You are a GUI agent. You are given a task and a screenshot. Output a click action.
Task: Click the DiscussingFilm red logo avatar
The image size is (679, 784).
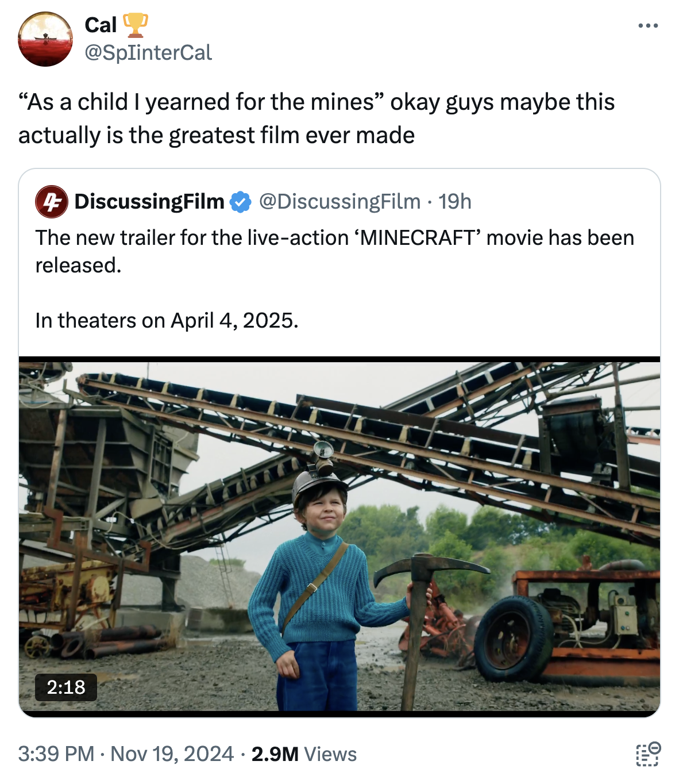[52, 202]
